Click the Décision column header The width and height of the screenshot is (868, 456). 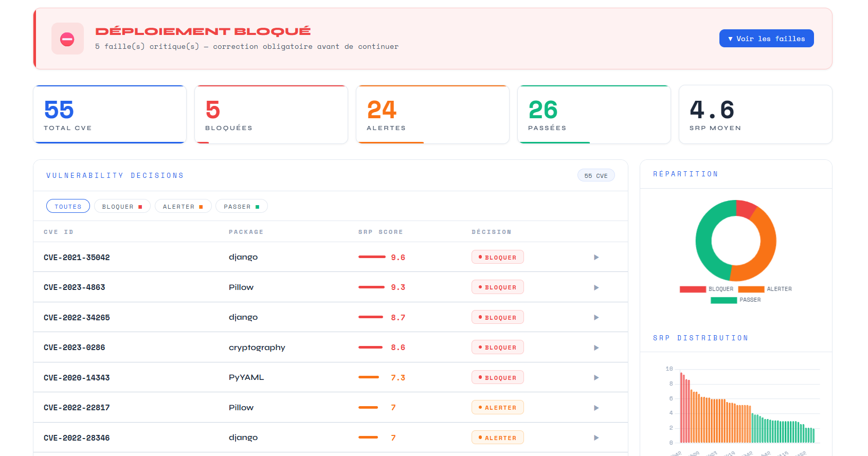pos(492,232)
